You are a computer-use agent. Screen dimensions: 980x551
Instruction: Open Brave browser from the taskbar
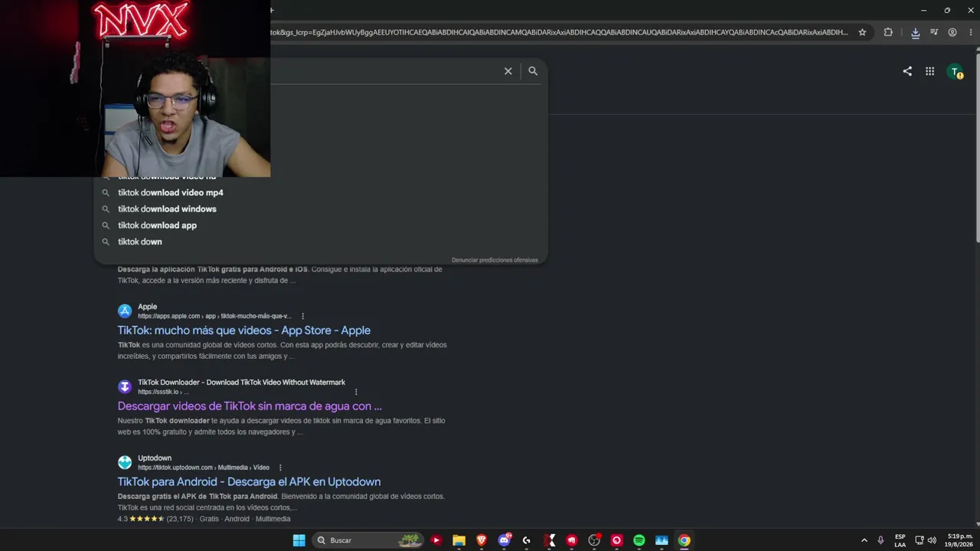pos(482,540)
